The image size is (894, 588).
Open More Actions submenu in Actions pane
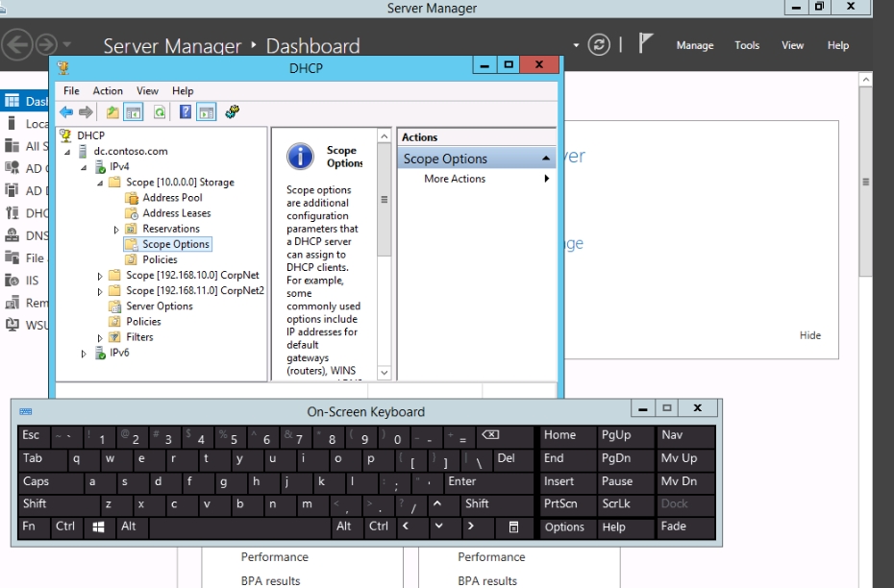pyautogui.click(x=476, y=179)
